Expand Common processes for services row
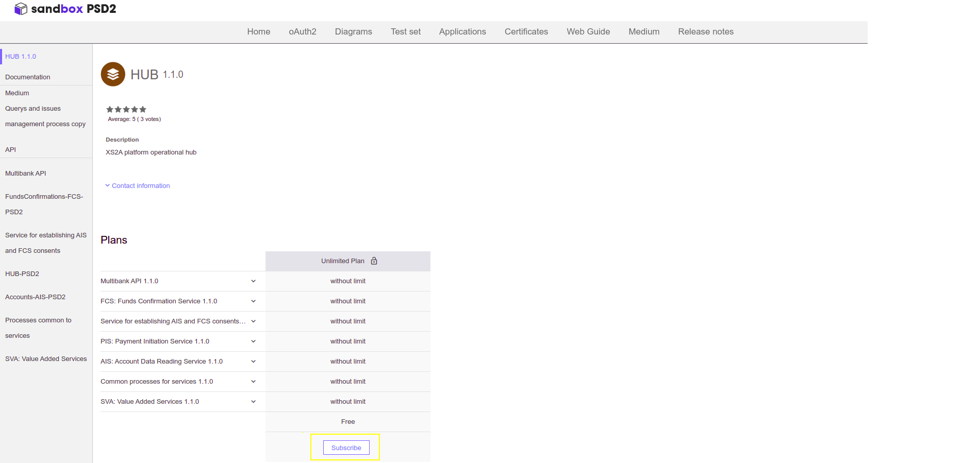 click(253, 382)
